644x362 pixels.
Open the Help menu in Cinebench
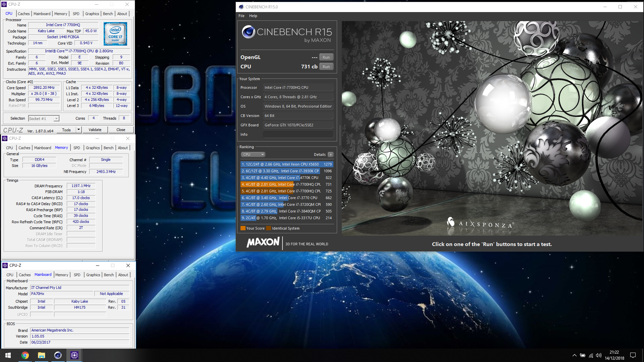pos(253,16)
